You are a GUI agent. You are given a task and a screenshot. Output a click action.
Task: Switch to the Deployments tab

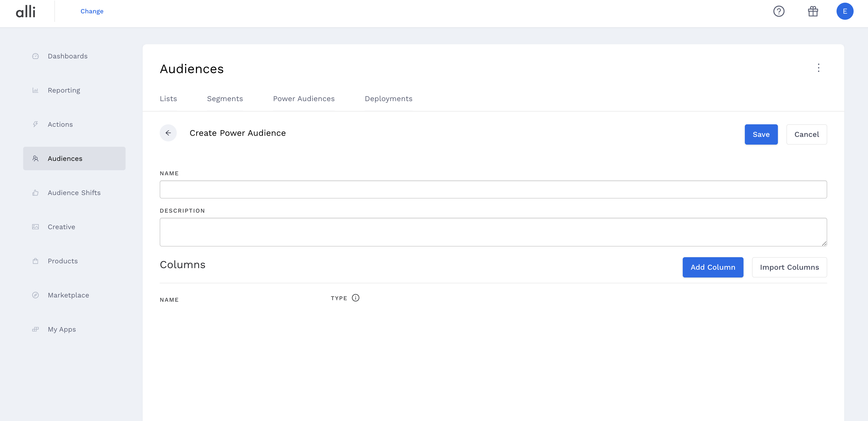(388, 98)
